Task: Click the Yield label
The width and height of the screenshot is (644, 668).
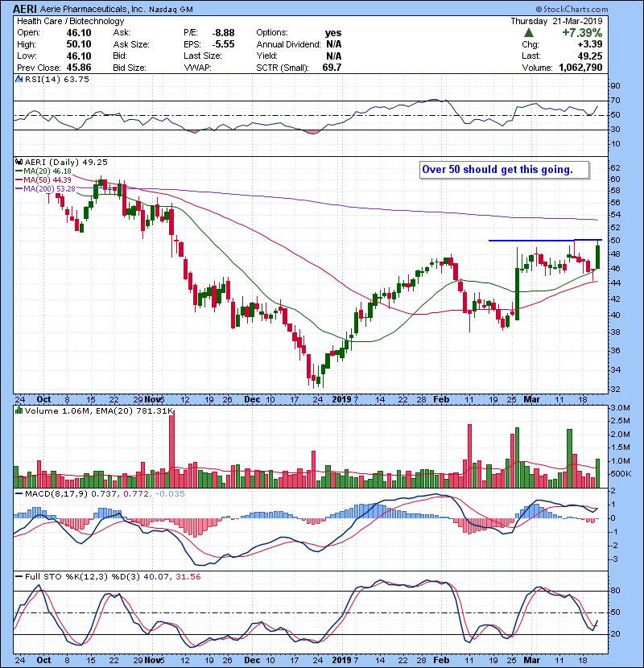Action: point(266,56)
